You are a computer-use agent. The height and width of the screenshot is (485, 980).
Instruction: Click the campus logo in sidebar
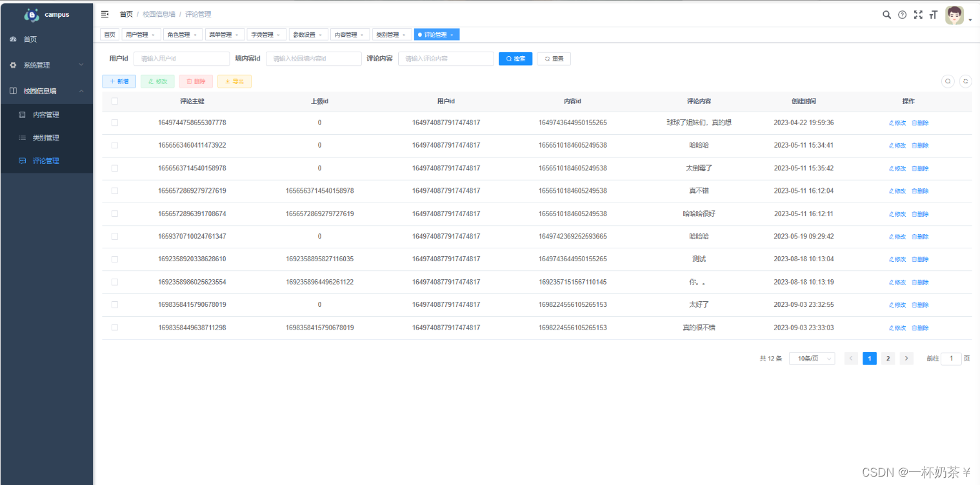(x=32, y=14)
